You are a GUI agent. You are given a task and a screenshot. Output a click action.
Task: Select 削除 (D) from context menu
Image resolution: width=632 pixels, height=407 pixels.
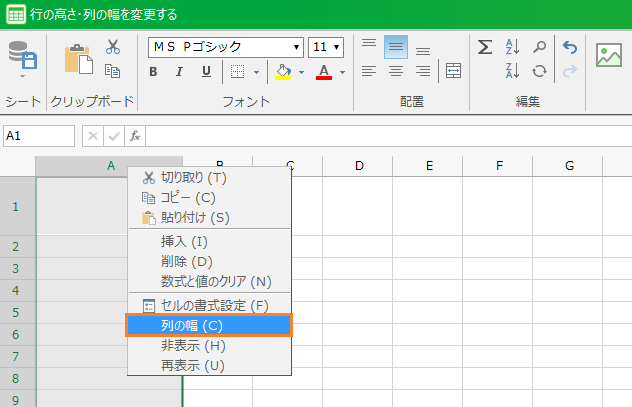(x=209, y=262)
